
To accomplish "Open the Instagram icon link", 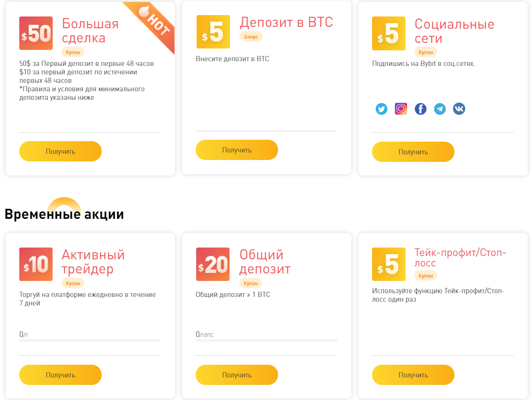I will click(x=401, y=109).
